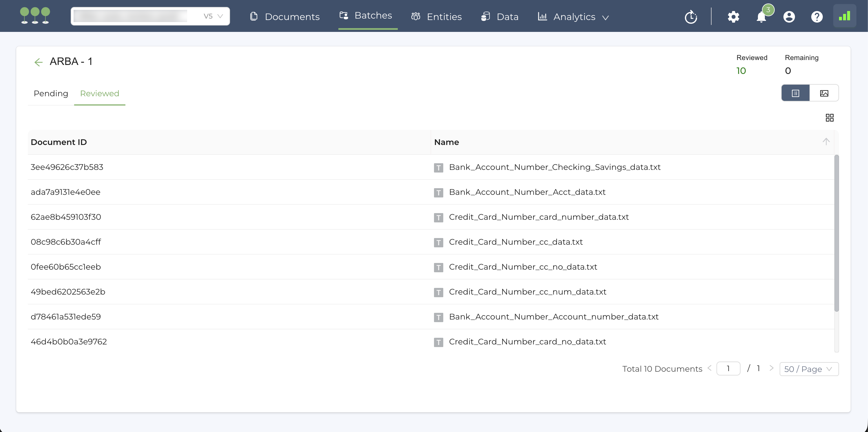Viewport: 868px width, 432px height.
Task: Switch to the Pending tab
Action: (x=51, y=93)
